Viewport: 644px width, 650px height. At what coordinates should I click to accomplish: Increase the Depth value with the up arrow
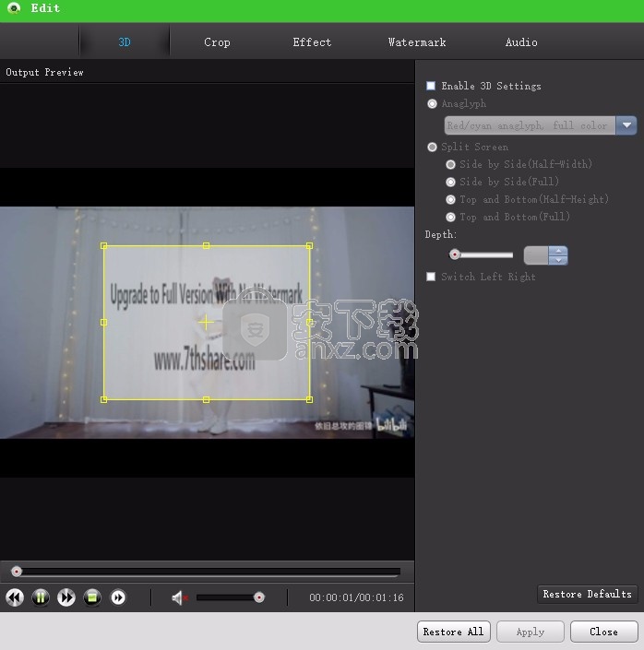tap(558, 251)
